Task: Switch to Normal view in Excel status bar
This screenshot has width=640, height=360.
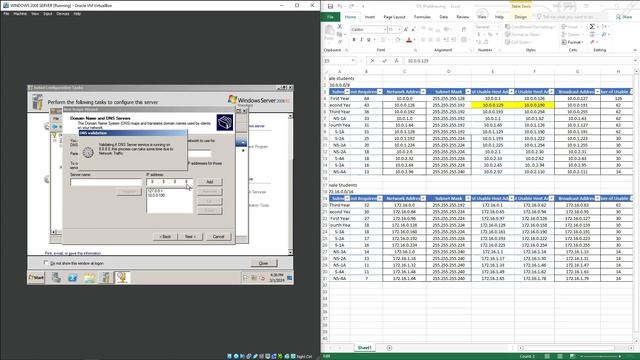Action: tap(547, 356)
